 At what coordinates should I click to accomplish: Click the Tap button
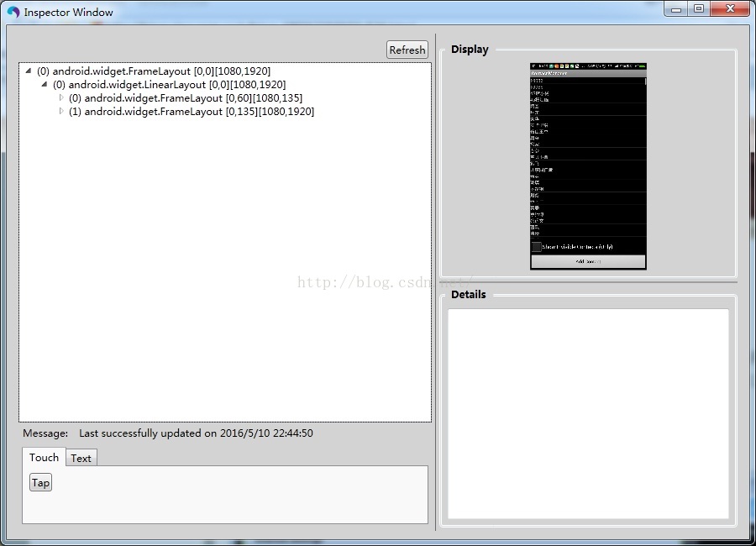point(40,482)
